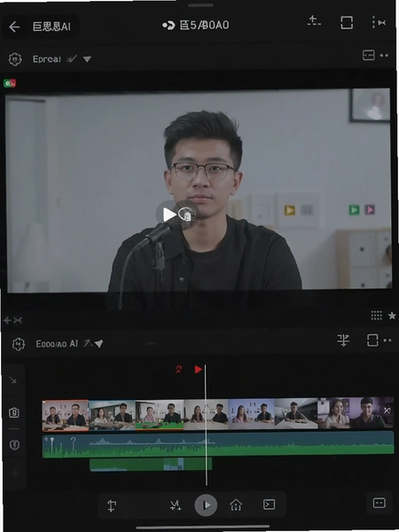Click the red loop marker above timeline
This screenshot has width=399, height=532.
click(x=178, y=370)
